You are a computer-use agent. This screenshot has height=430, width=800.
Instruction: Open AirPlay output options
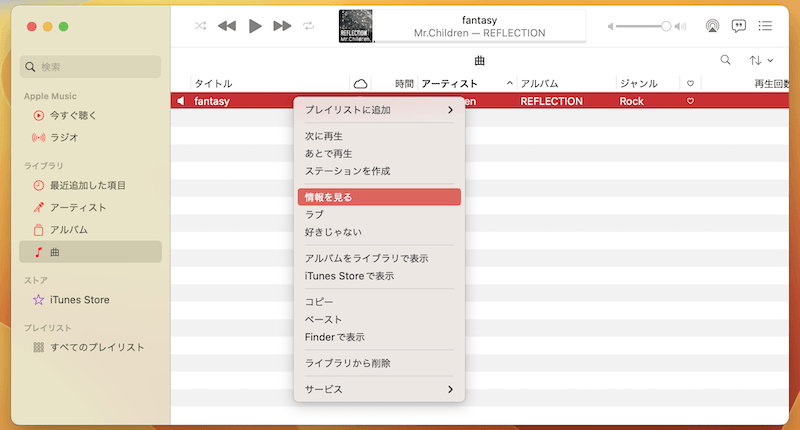712,26
